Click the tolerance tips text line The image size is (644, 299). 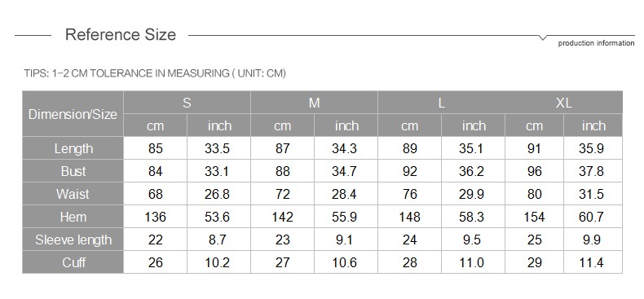click(155, 73)
